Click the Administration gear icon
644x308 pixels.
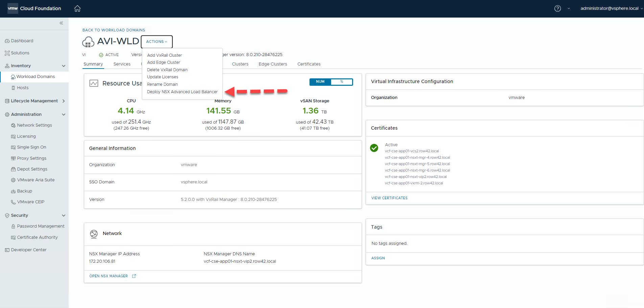pos(7,114)
